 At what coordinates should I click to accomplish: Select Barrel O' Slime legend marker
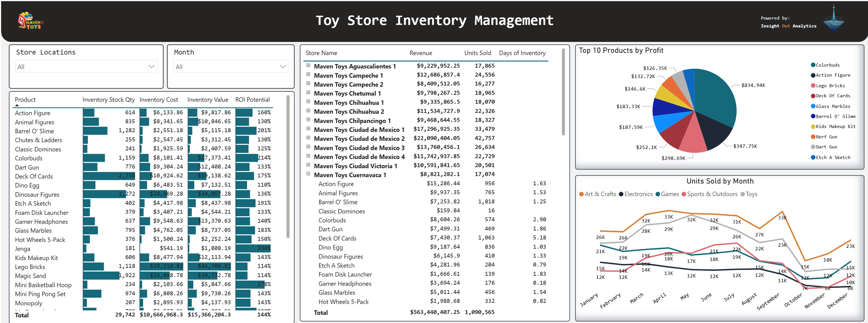click(813, 116)
